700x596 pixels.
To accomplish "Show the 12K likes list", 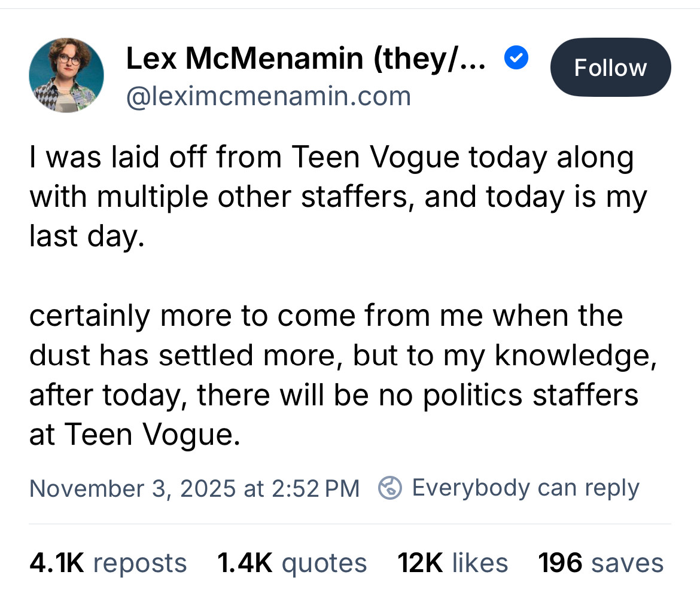I will (x=453, y=563).
